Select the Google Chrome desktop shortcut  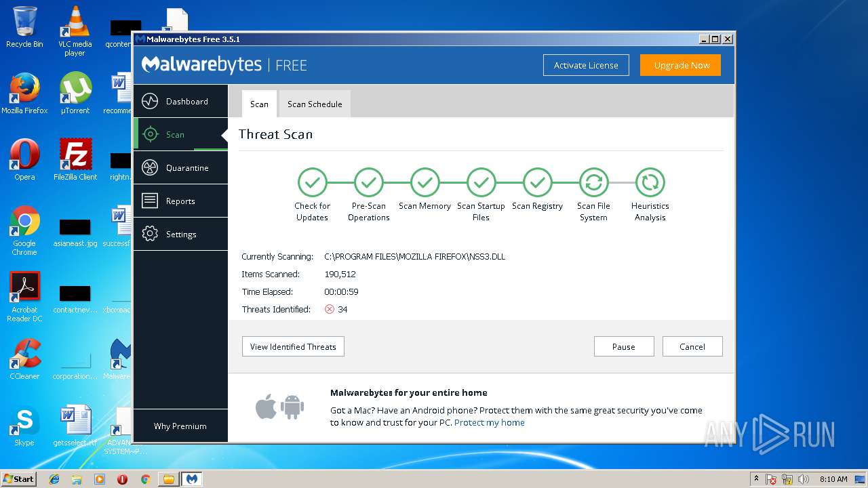[x=24, y=230]
